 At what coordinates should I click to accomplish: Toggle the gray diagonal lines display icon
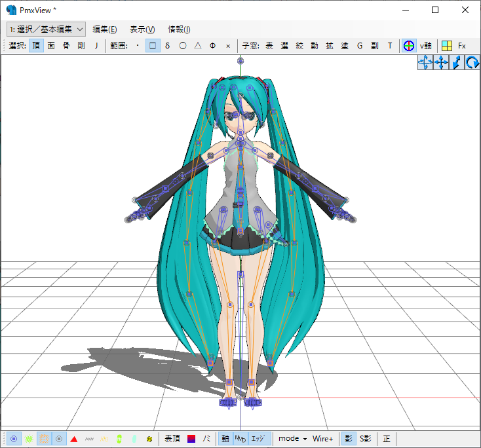89,439
